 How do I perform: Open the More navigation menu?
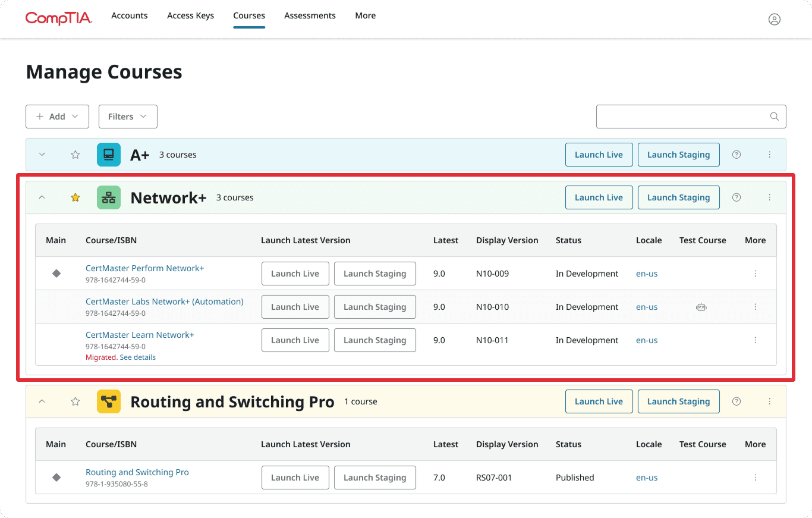point(366,15)
